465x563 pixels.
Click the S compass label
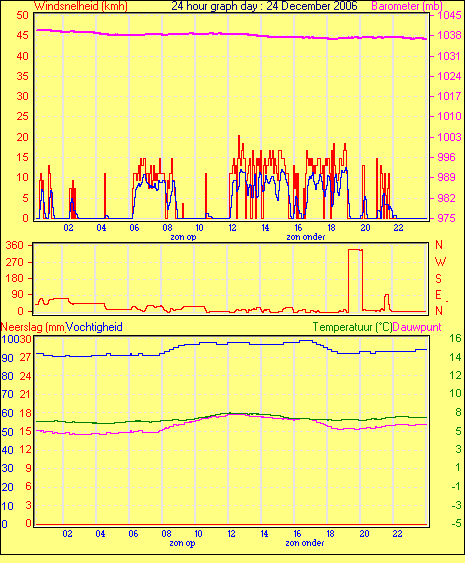(x=438, y=279)
